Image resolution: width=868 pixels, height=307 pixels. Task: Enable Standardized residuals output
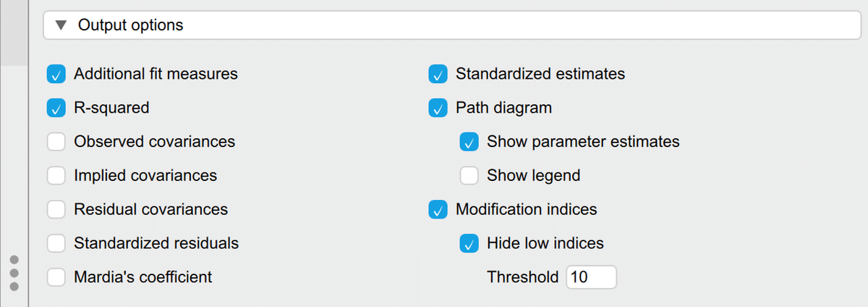(56, 244)
